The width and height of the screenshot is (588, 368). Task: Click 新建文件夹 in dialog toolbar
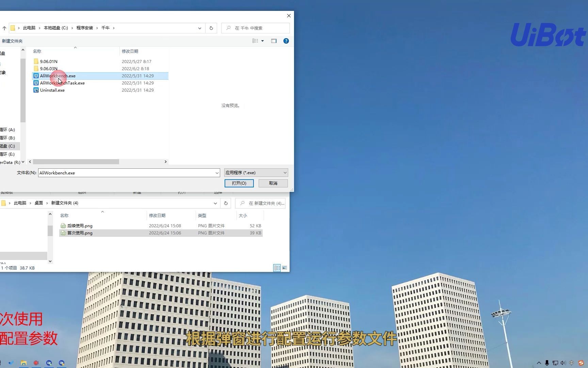12,41
